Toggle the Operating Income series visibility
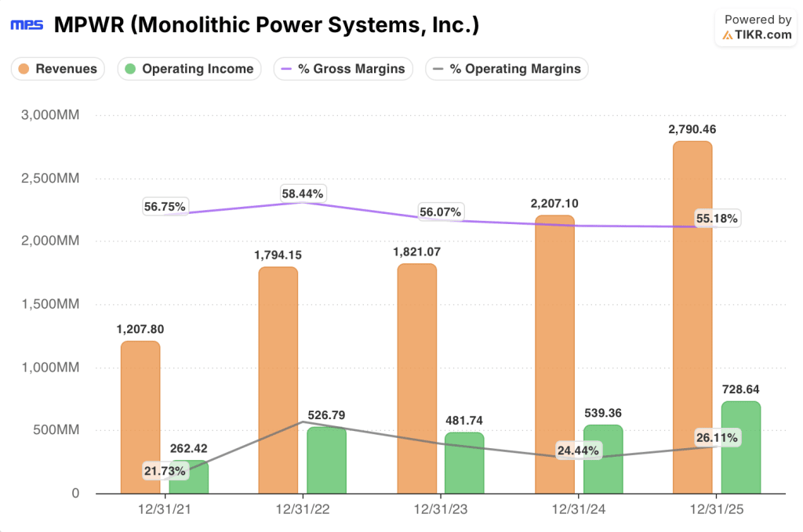The height and width of the screenshot is (532, 803). [188, 69]
